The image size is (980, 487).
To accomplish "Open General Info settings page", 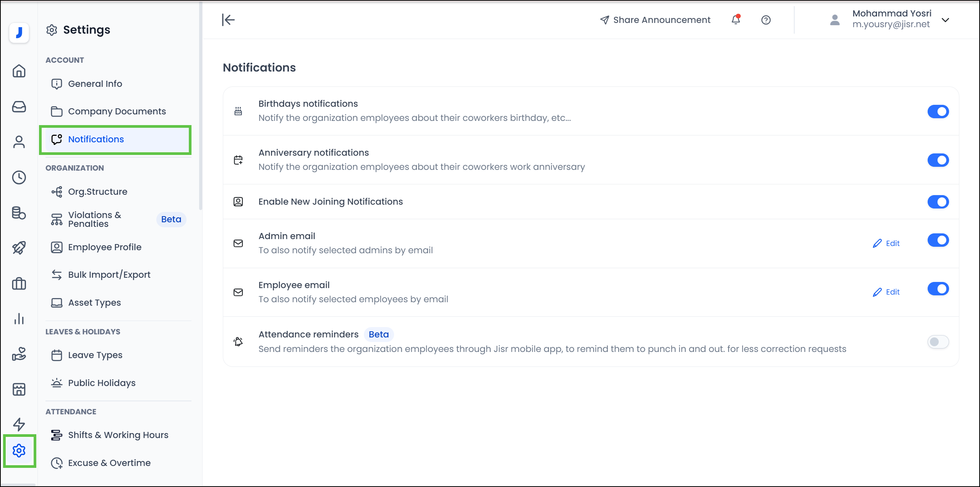I will [x=95, y=84].
